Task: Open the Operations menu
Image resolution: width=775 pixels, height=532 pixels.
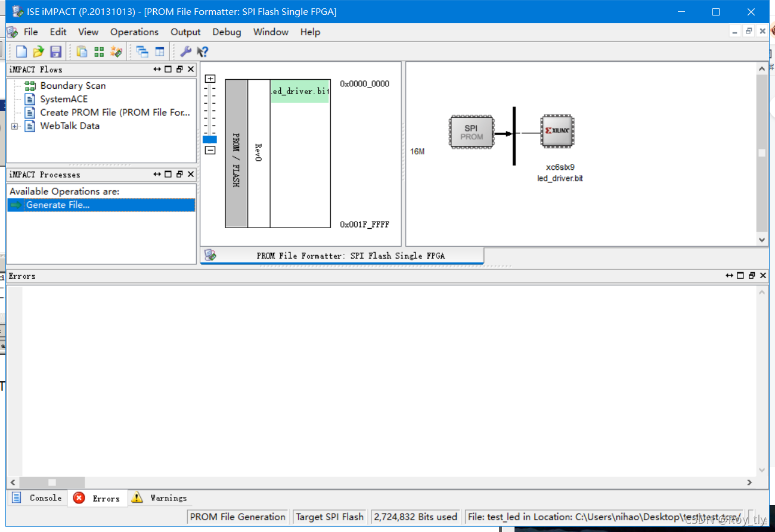Action: tap(134, 32)
